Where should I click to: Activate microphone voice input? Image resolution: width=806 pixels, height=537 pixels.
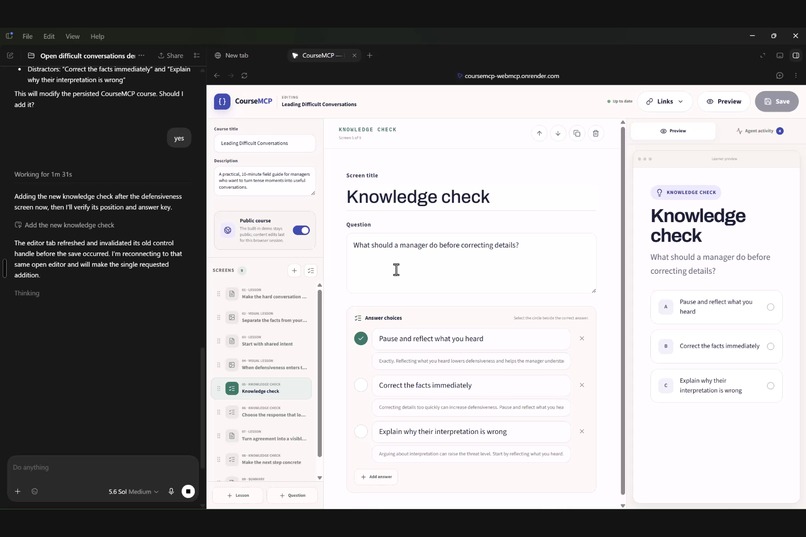pyautogui.click(x=171, y=491)
